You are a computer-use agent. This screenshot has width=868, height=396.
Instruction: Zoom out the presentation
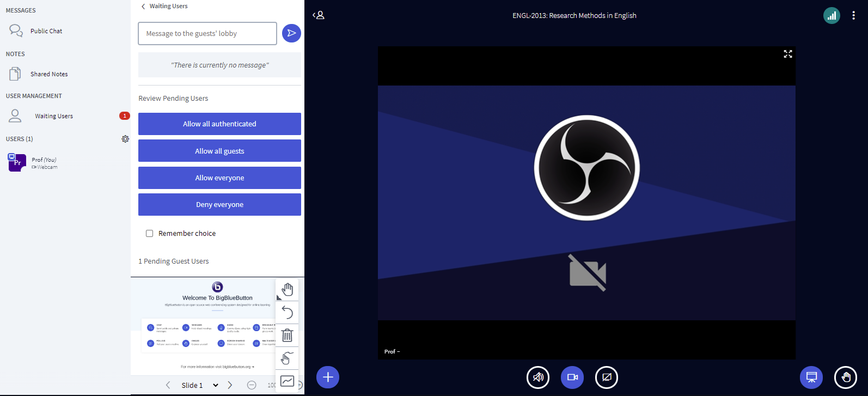click(x=252, y=385)
